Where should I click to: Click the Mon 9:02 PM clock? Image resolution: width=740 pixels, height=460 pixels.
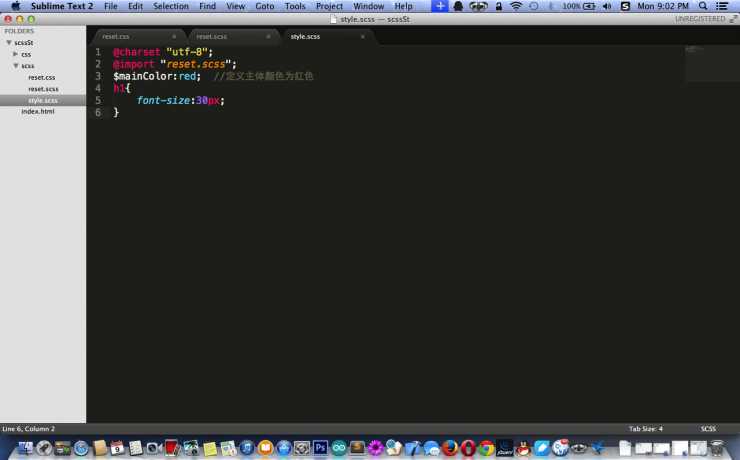tap(663, 6)
